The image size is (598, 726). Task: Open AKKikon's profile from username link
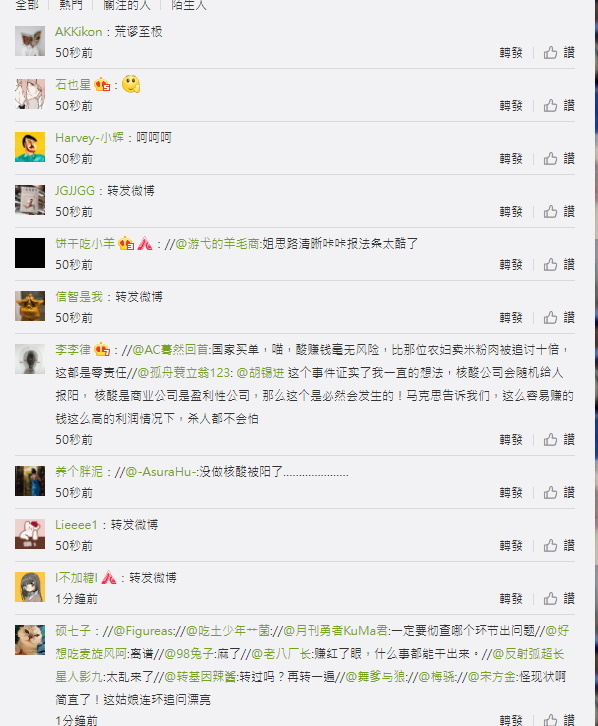(78, 31)
